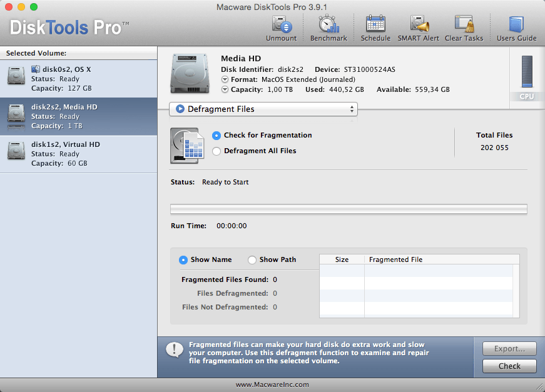The image size is (545, 392).
Task: Click the Finder badge next to disk0s2
Action: (x=36, y=69)
